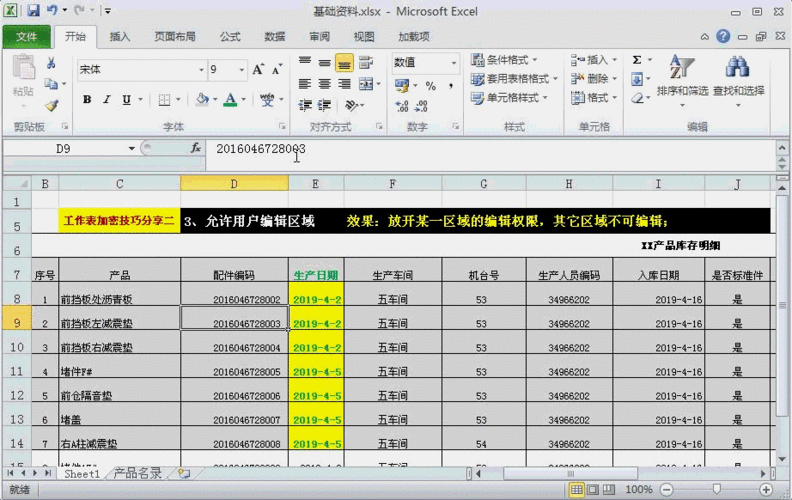Viewport: 792px width, 500px height.
Task: Click the Cut scissors icon
Action: click(51, 63)
